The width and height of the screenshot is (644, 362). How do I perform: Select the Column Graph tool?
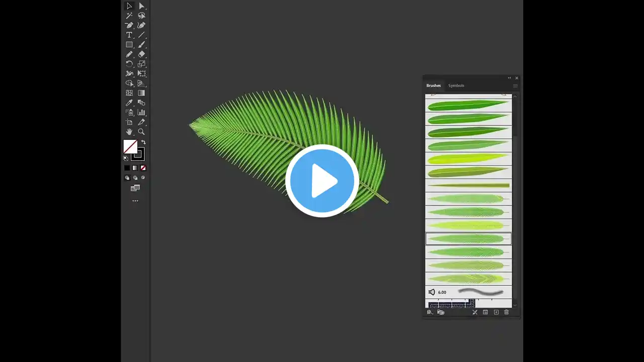click(141, 113)
